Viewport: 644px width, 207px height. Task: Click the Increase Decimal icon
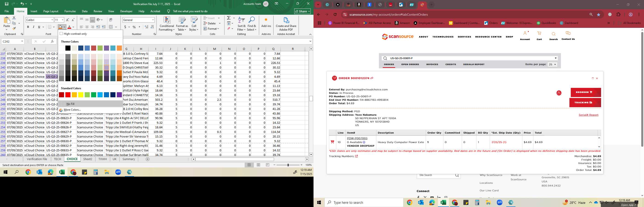pyautogui.click(x=146, y=27)
